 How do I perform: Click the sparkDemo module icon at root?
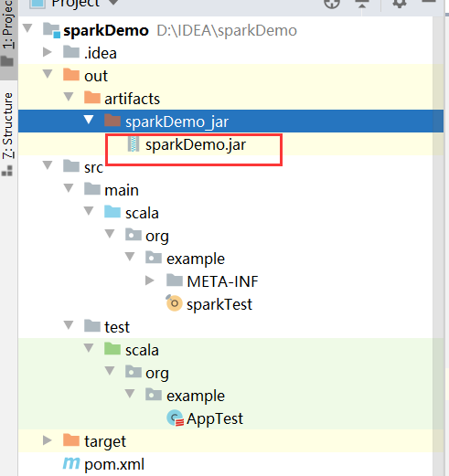(51, 30)
